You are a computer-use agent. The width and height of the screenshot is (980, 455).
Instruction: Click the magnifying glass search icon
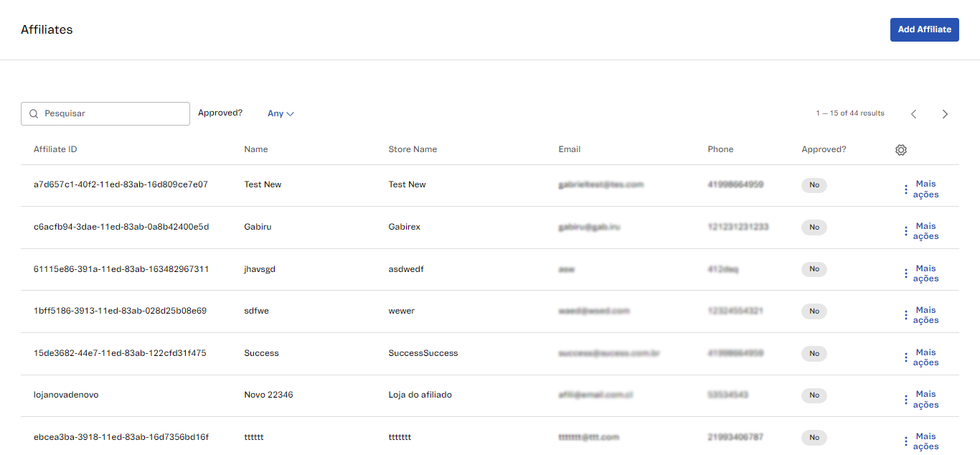pos(34,113)
